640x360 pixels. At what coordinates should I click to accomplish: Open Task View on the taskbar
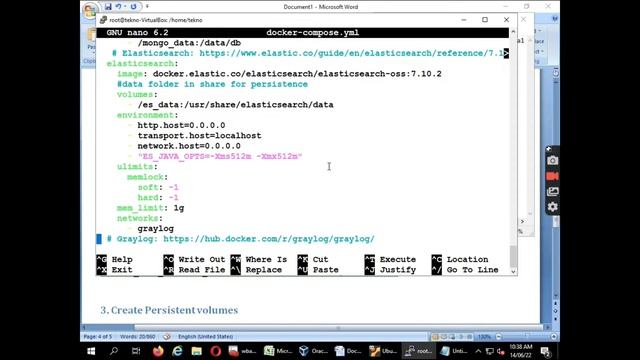point(136,351)
